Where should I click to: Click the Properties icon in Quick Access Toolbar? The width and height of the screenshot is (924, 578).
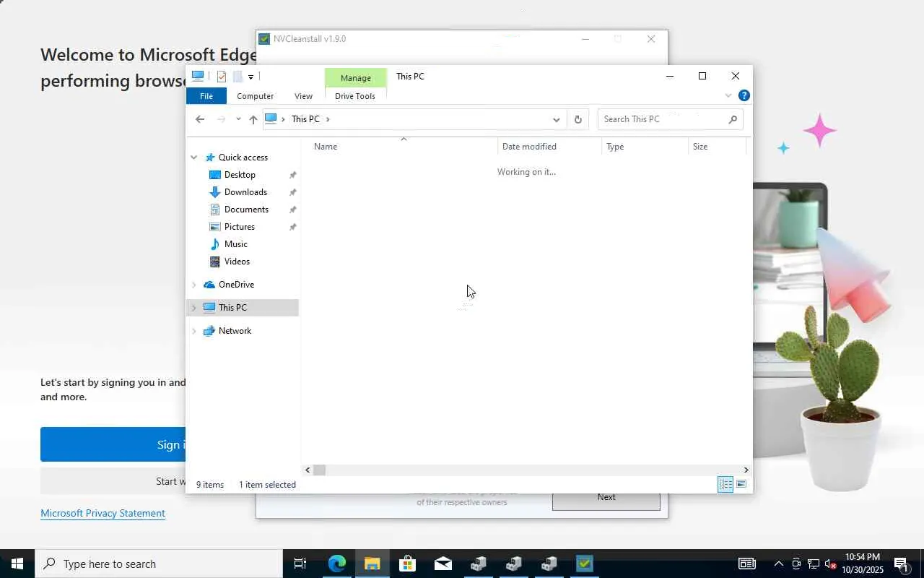tap(222, 77)
